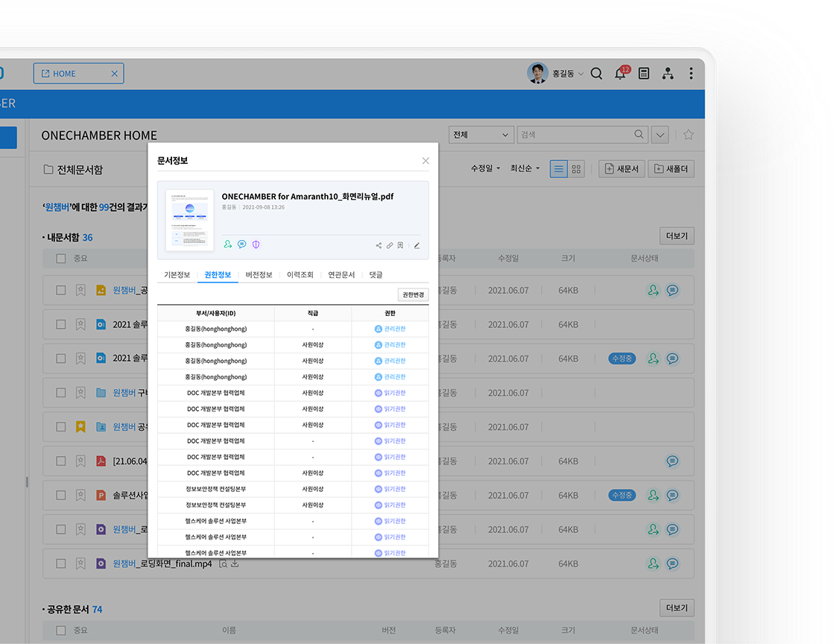Click the download icon next to 원챔버_로딩화면_final.mp4

click(235, 563)
